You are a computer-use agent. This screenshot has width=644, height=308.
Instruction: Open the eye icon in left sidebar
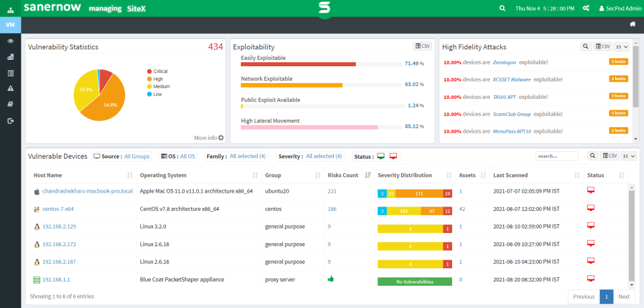(x=10, y=41)
